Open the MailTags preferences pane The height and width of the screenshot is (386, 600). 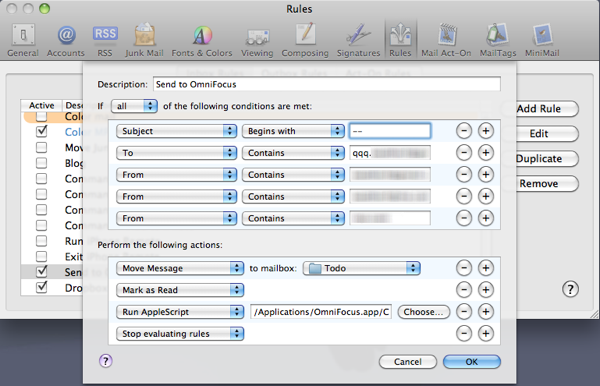[x=498, y=40]
